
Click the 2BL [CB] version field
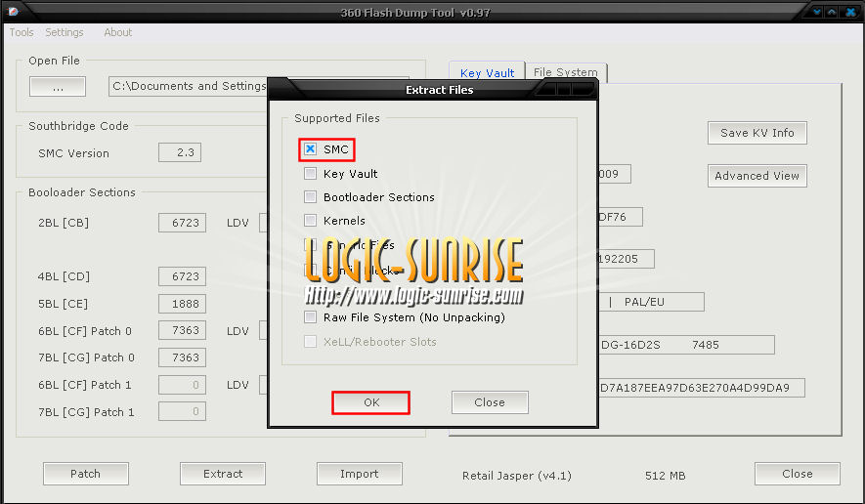[x=182, y=223]
